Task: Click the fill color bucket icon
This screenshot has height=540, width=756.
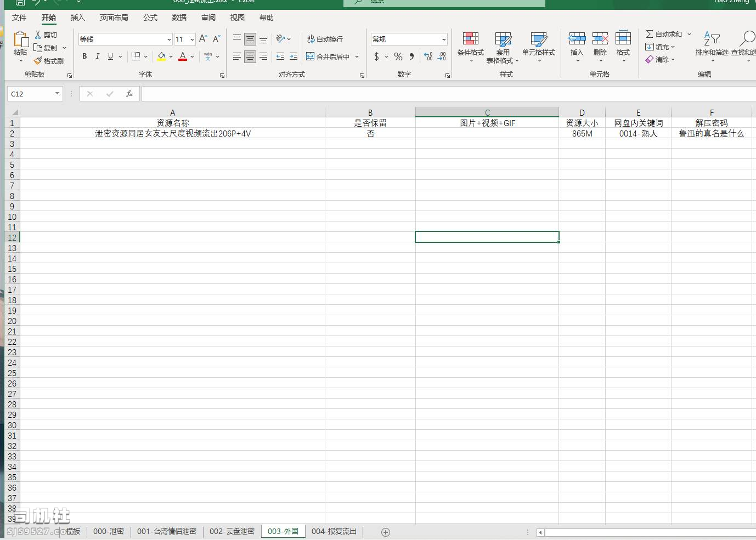Action: [161, 56]
